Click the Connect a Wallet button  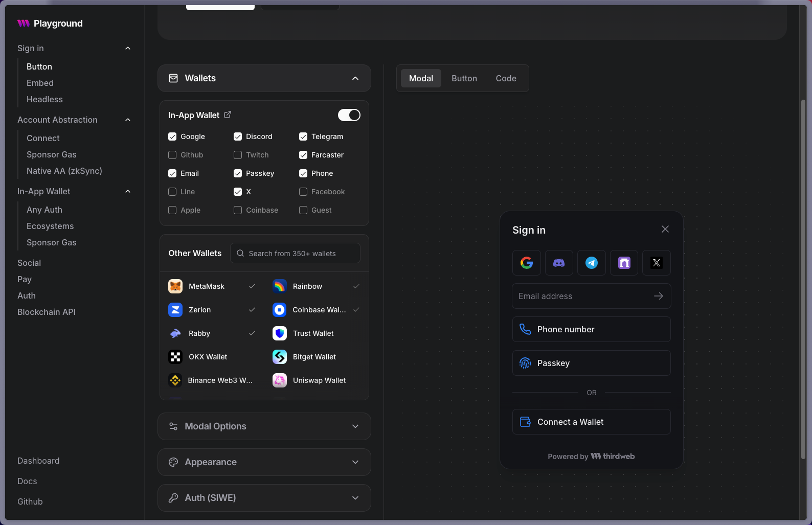coord(592,422)
